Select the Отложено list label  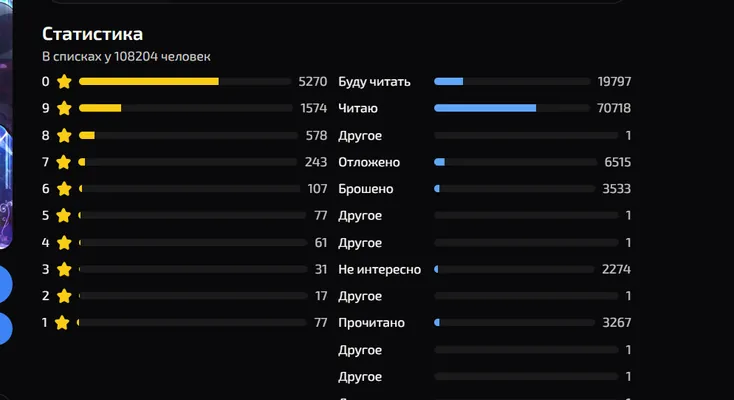[369, 163]
